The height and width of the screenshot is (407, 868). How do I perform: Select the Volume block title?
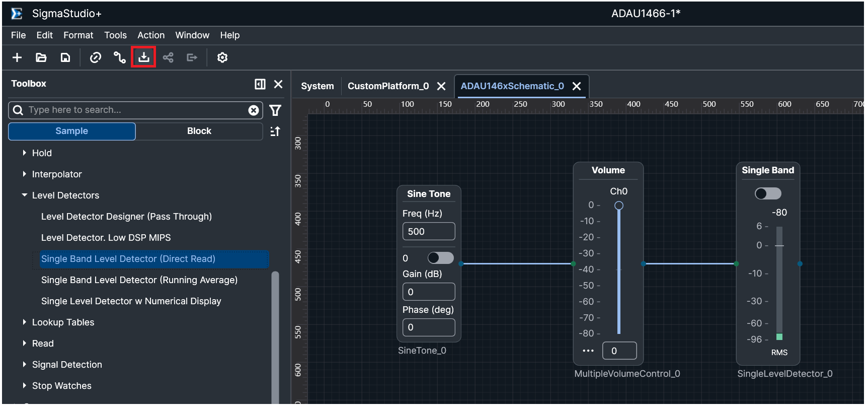point(608,170)
